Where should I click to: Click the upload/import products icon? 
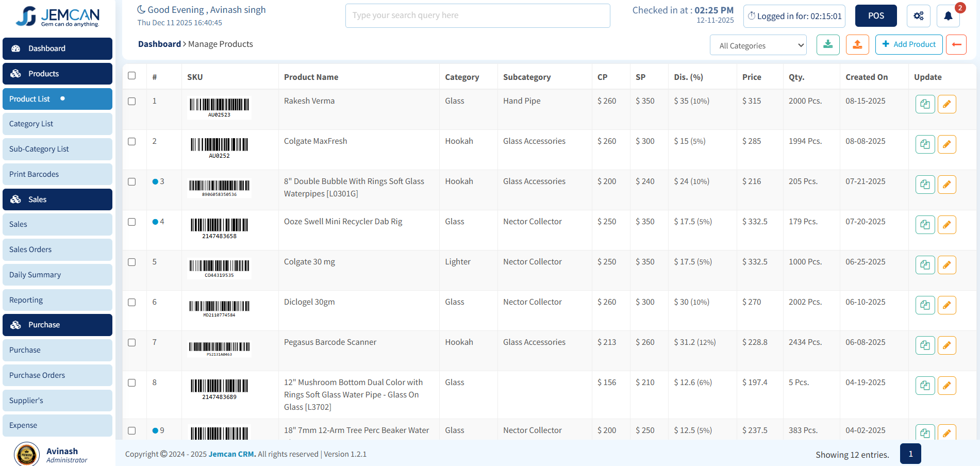coord(857,45)
